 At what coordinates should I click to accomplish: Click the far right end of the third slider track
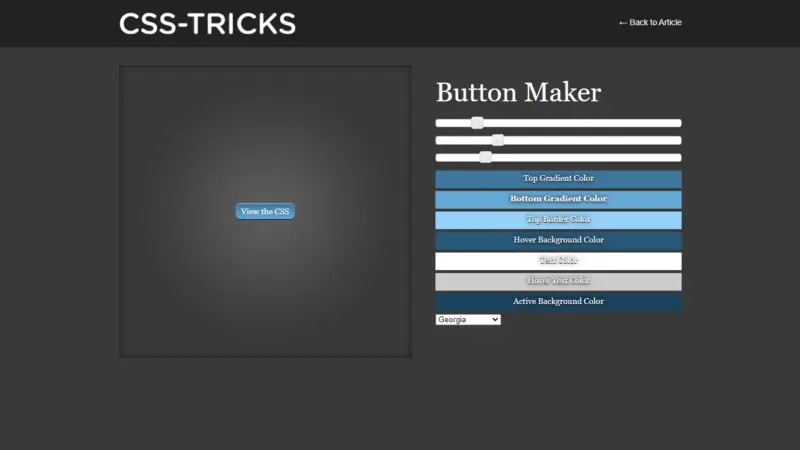(x=678, y=157)
